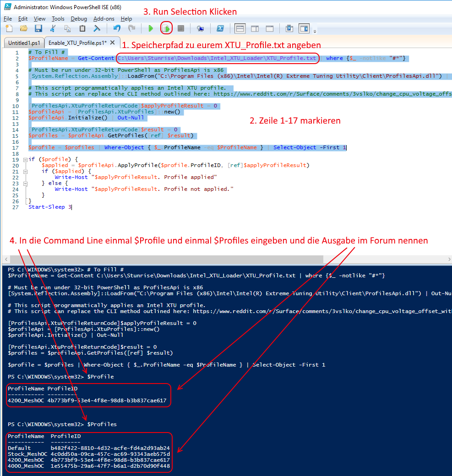Screen dimensions: 452x476
Task: Switch to the Untitled1.ps1 tab
Action: click(x=24, y=43)
